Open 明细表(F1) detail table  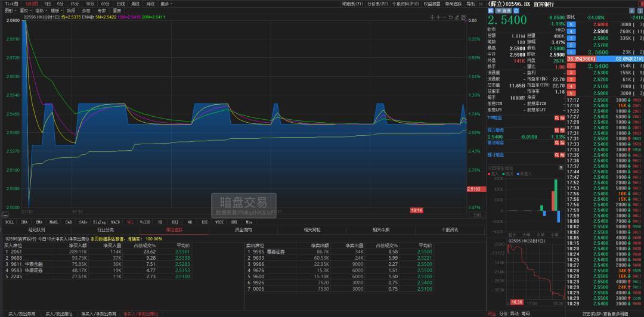click(353, 4)
